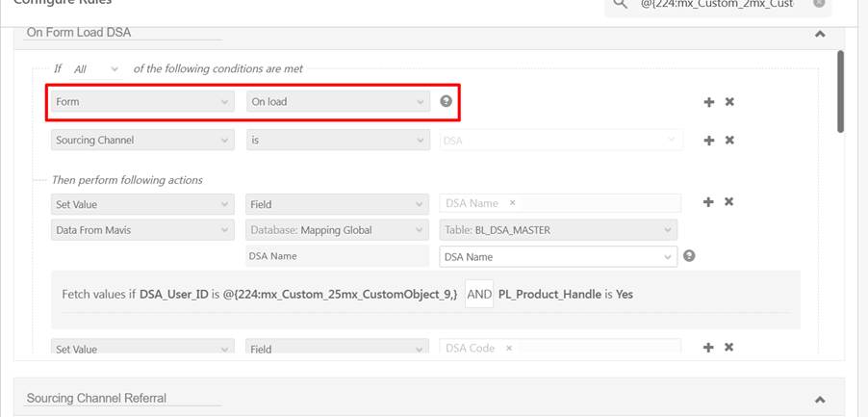Click help icon beside On load
868x417 pixels.
[446, 101]
